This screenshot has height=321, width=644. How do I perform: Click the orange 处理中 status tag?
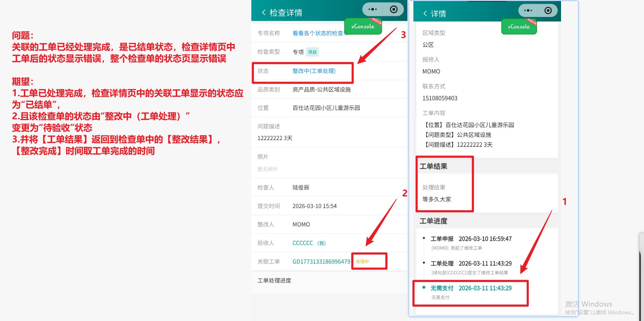tap(362, 262)
